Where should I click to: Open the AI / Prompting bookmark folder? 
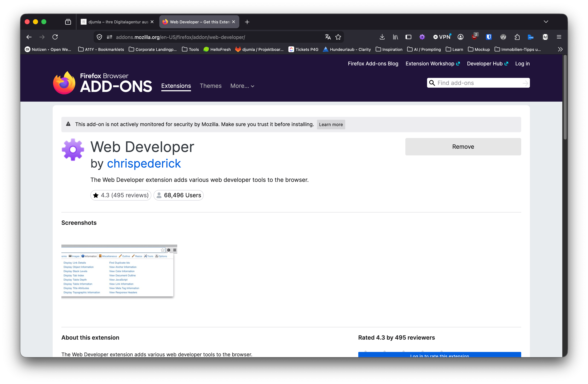tap(424, 49)
